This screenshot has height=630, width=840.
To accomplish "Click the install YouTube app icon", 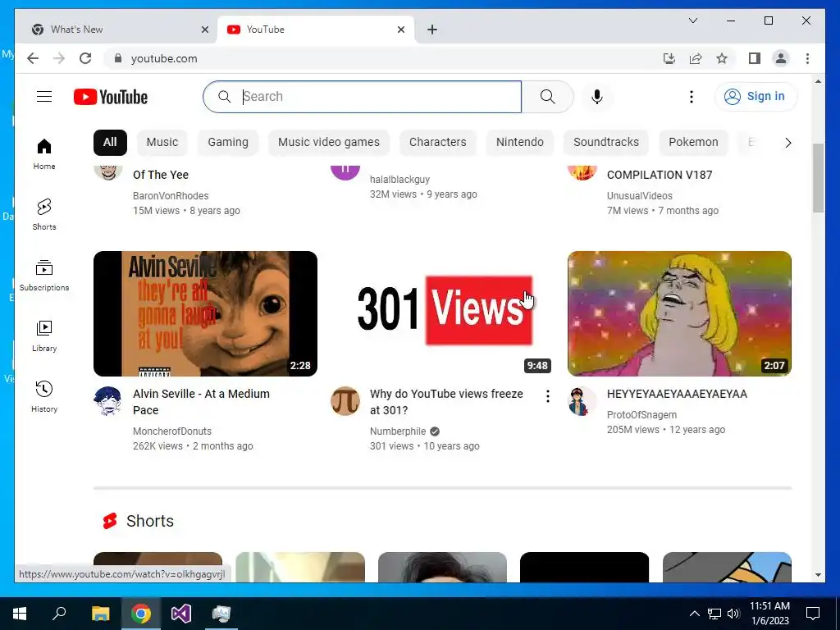I will [x=669, y=58].
